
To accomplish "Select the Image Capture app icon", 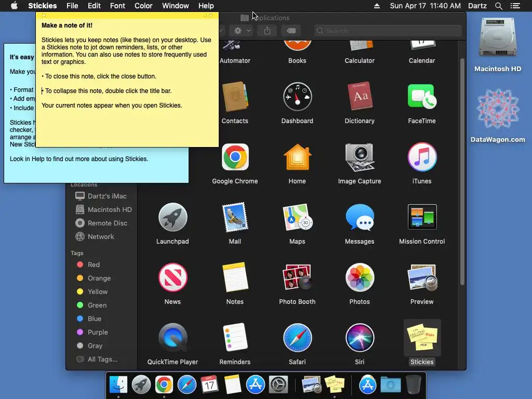I will [360, 157].
